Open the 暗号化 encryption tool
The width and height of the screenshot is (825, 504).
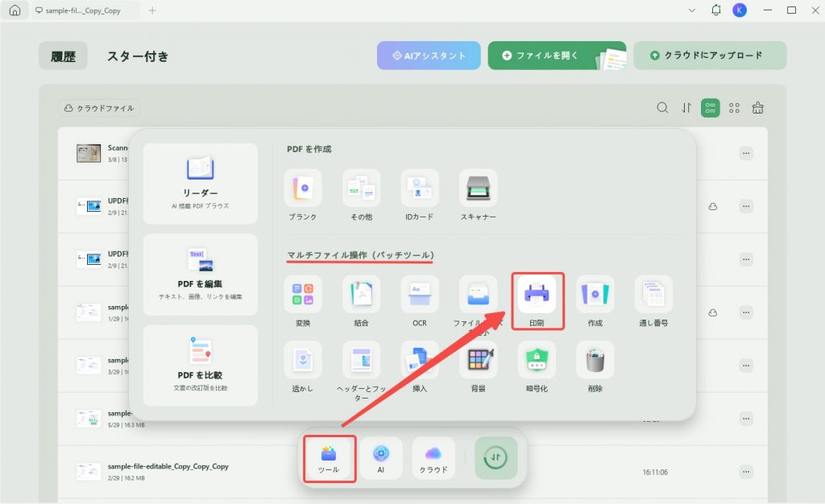(x=537, y=360)
